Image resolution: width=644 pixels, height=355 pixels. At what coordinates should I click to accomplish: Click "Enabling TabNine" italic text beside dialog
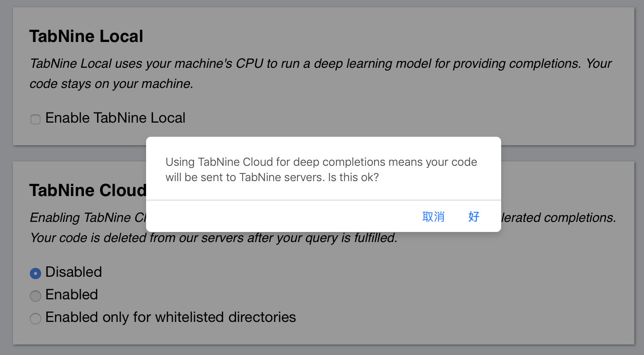click(81, 217)
